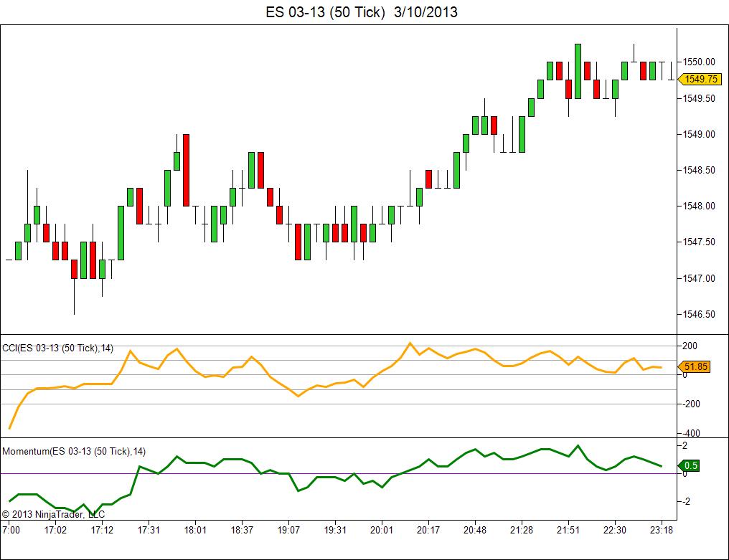Click the 21:51 time axis label
This screenshot has height=560, width=729.
click(568, 531)
